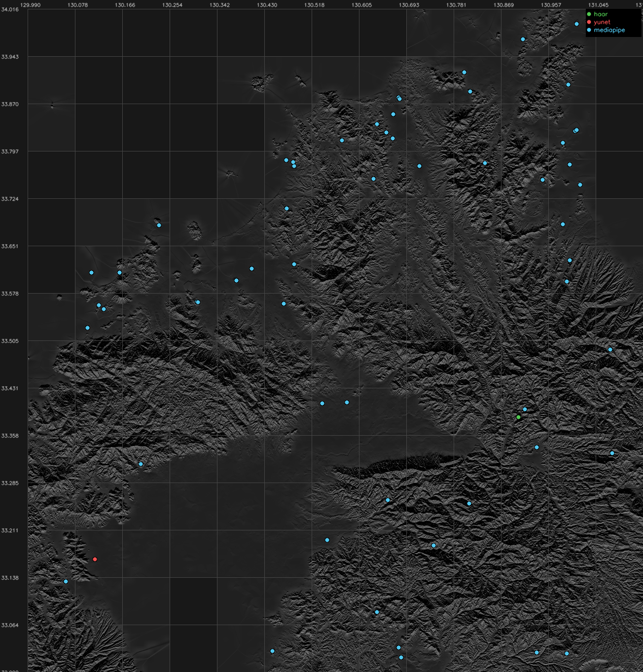The height and width of the screenshot is (672, 643).
Task: Click the 33.943 latitude axis label
Action: pos(10,57)
